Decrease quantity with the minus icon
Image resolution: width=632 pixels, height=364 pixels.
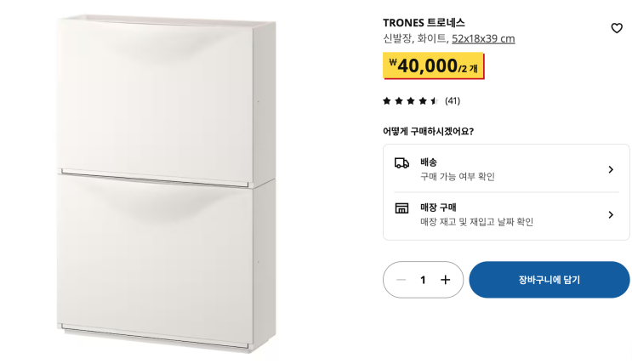pyautogui.click(x=401, y=280)
